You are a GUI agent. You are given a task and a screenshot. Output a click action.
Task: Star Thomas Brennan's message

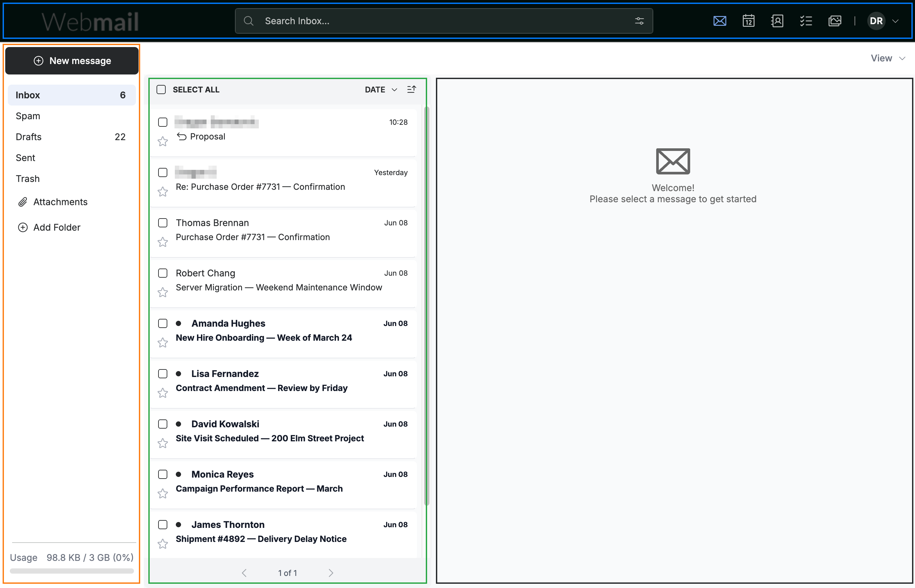[163, 242]
